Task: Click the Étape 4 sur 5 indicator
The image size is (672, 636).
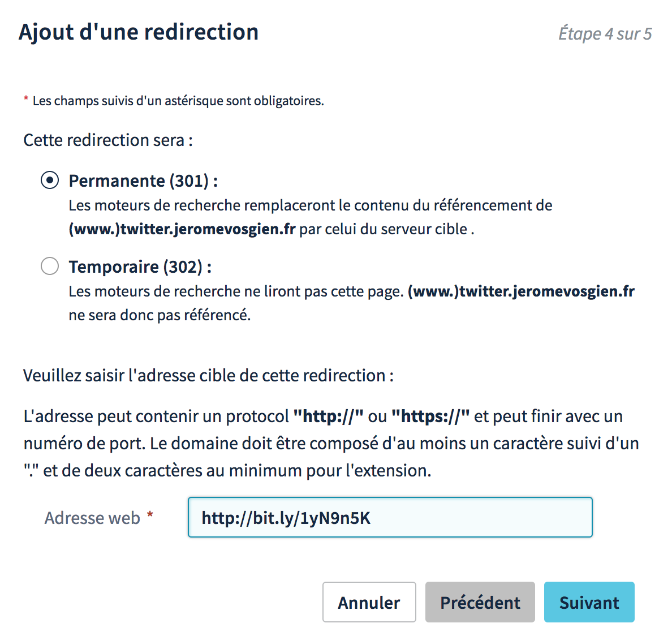Action: (x=605, y=33)
